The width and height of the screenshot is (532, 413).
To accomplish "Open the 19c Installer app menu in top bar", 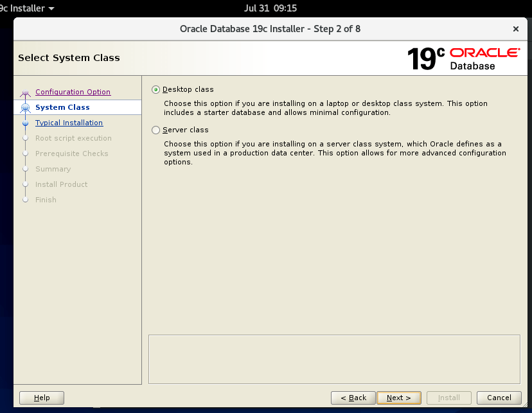I will pyautogui.click(x=27, y=8).
